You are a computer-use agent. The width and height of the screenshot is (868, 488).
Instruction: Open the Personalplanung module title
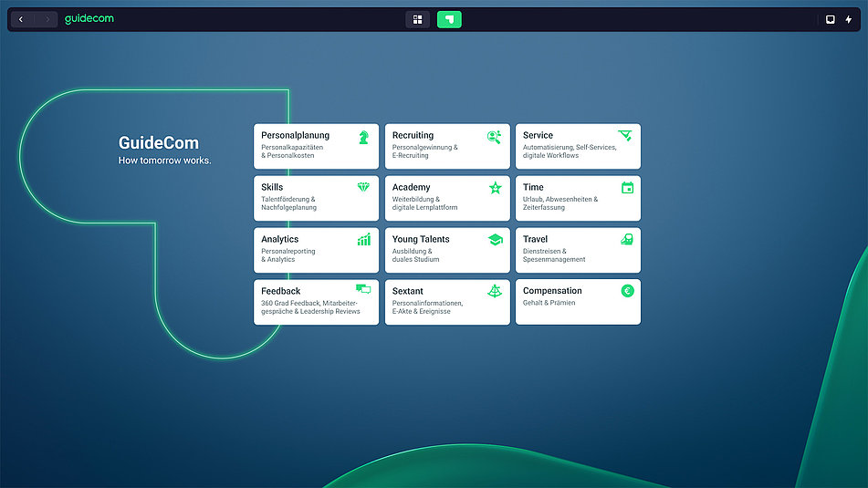coord(295,136)
